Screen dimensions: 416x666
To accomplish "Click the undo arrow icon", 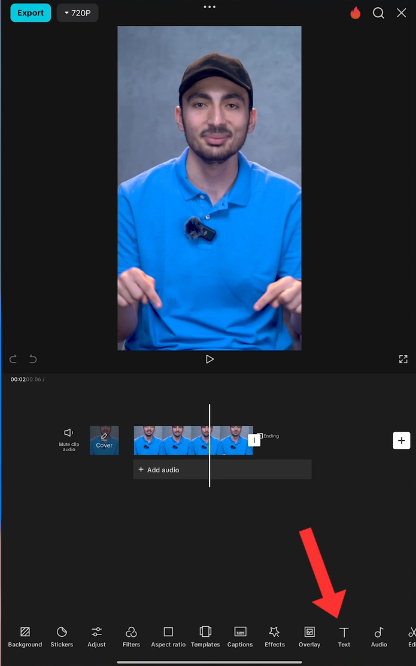I will tap(33, 359).
